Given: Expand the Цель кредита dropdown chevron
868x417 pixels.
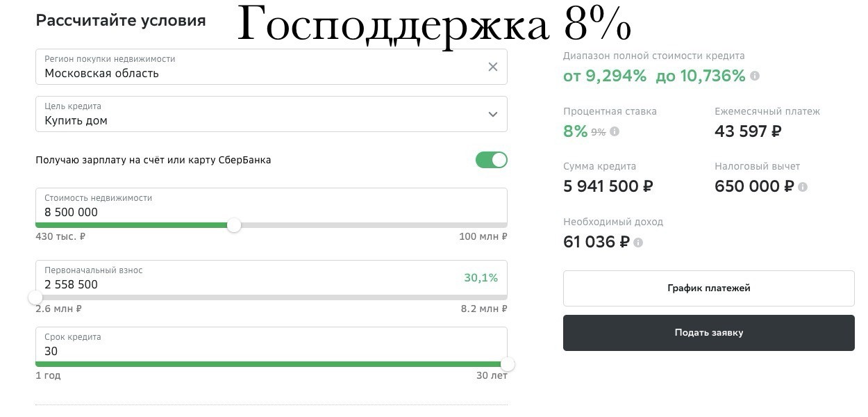Looking at the screenshot, I should point(493,114).
